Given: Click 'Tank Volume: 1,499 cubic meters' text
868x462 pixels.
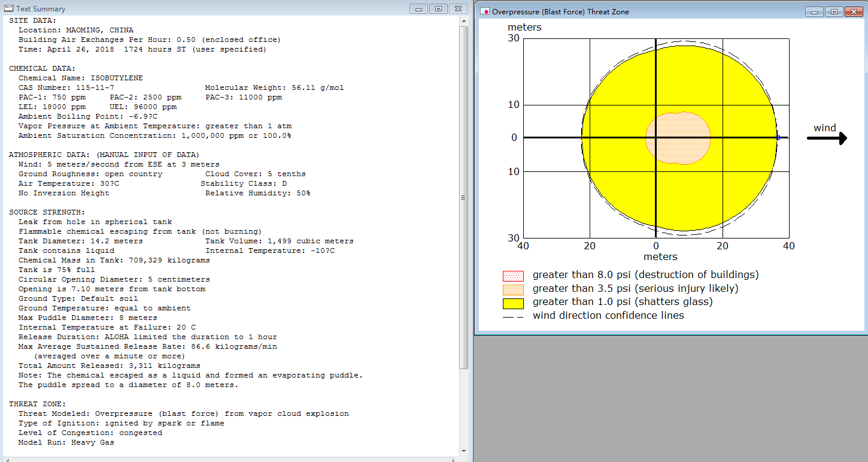Looking at the screenshot, I should click(x=280, y=241).
